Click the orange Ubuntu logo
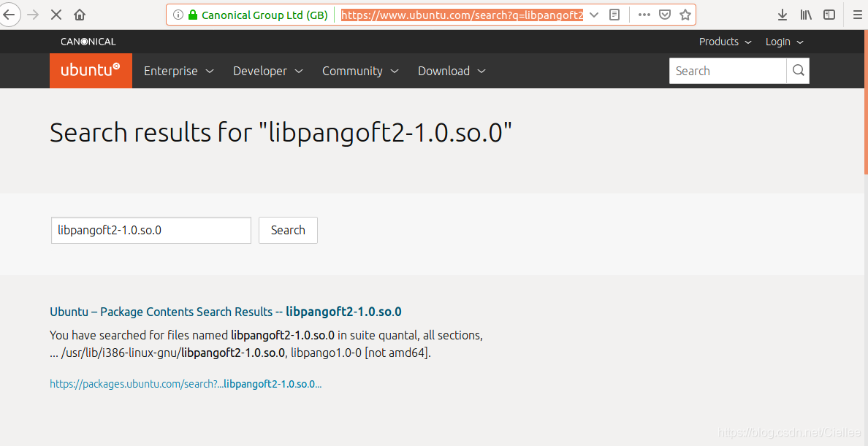 click(x=91, y=71)
